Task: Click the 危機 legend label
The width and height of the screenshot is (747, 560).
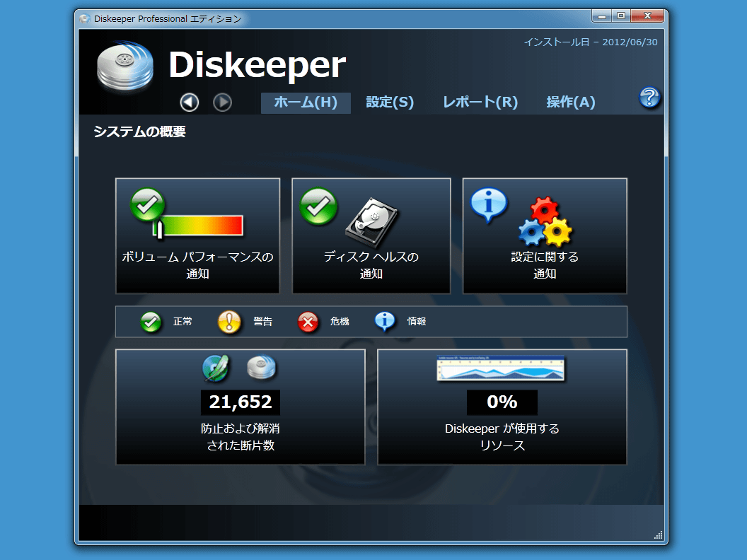Action: 340,322
